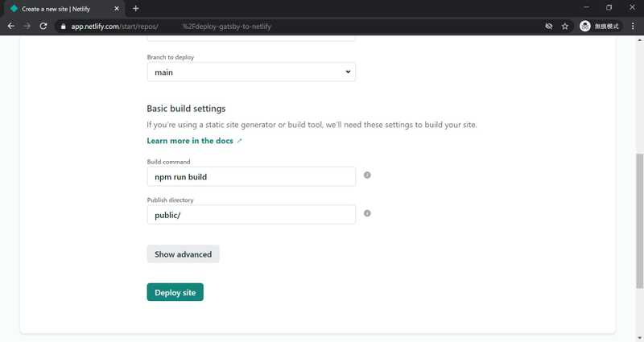Image resolution: width=644 pixels, height=342 pixels.
Task: Bookmark this page with the star icon
Action: pos(565,26)
